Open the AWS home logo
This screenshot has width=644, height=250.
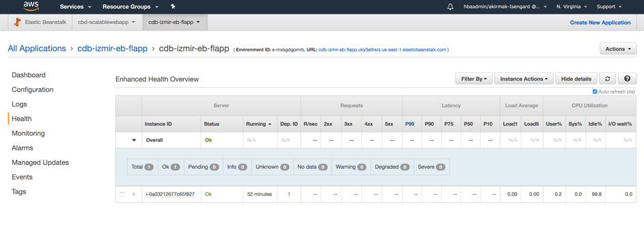tap(31, 6)
